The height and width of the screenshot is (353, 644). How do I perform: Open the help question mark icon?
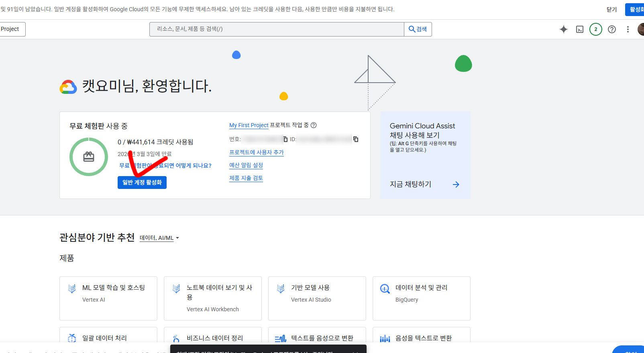(612, 29)
